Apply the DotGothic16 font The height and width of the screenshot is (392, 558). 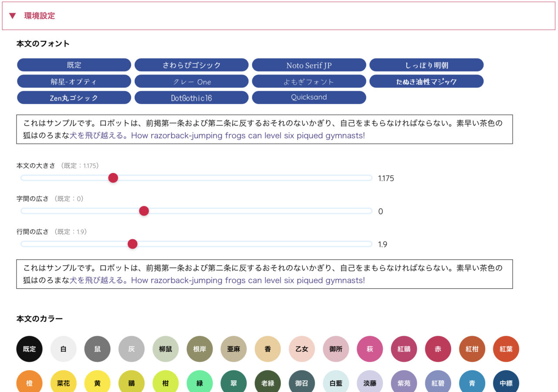[x=192, y=97]
